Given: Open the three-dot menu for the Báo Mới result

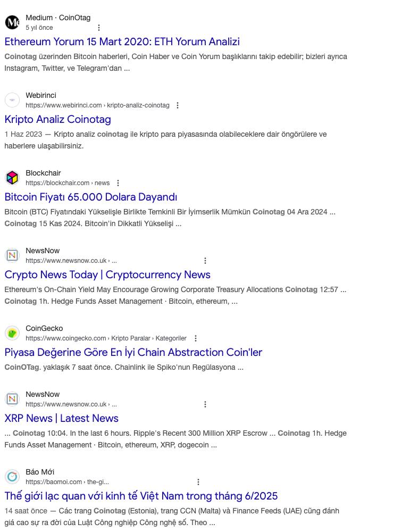Looking at the screenshot, I should tap(198, 482).
